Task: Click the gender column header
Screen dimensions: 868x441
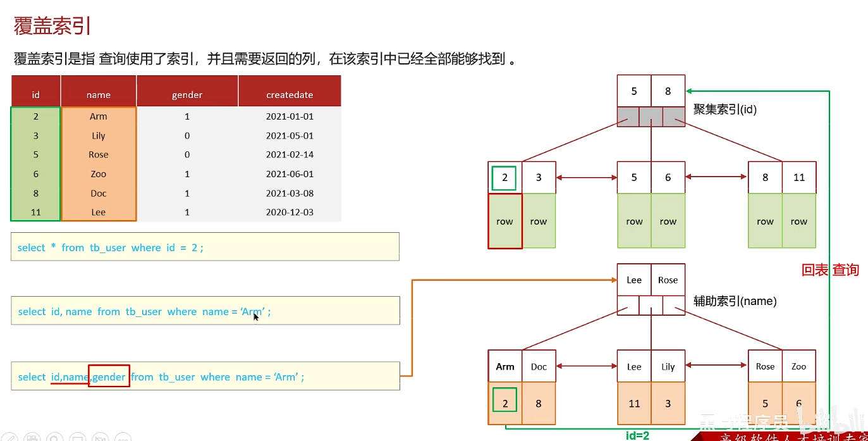Action: (187, 91)
